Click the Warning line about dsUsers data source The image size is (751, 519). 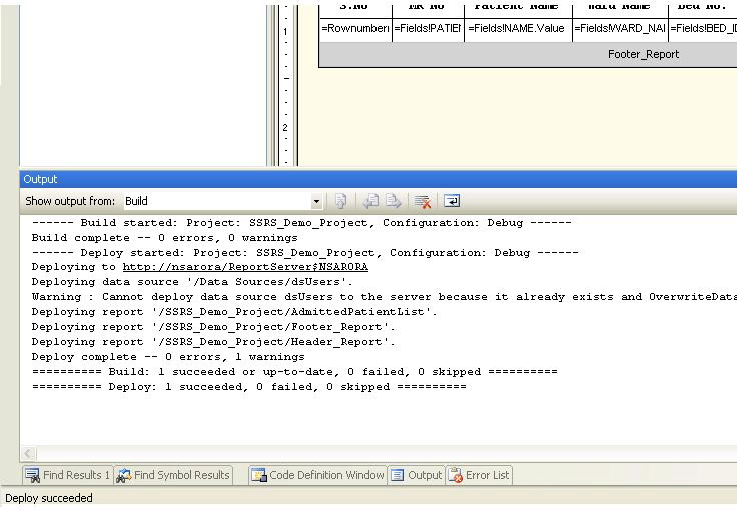pos(384,297)
